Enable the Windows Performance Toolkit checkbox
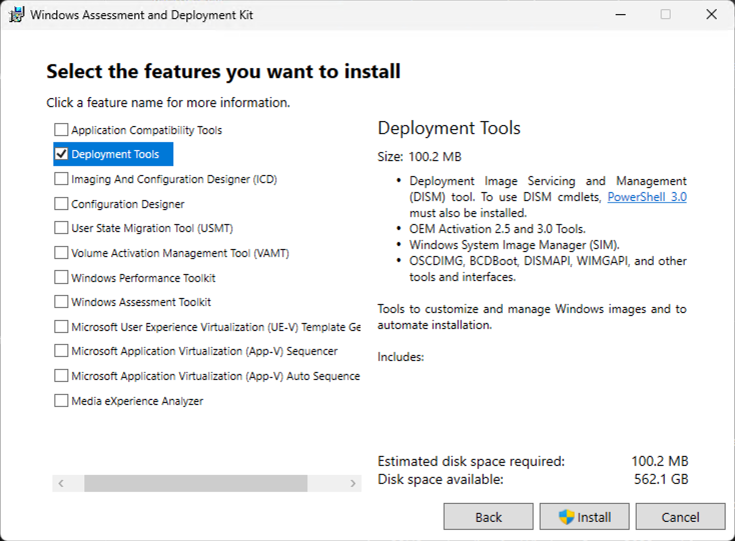The height and width of the screenshot is (541, 735). point(61,278)
